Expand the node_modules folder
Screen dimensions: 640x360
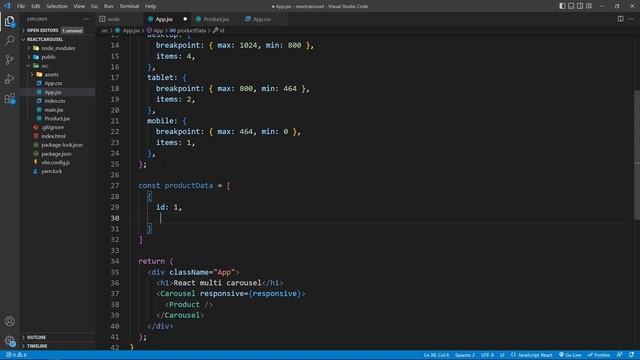pos(57,48)
